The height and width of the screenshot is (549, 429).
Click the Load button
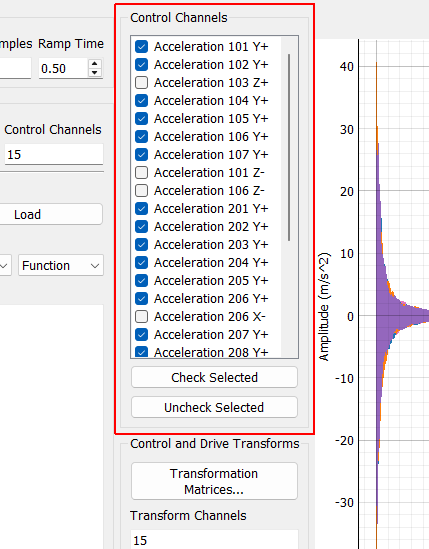click(51, 214)
